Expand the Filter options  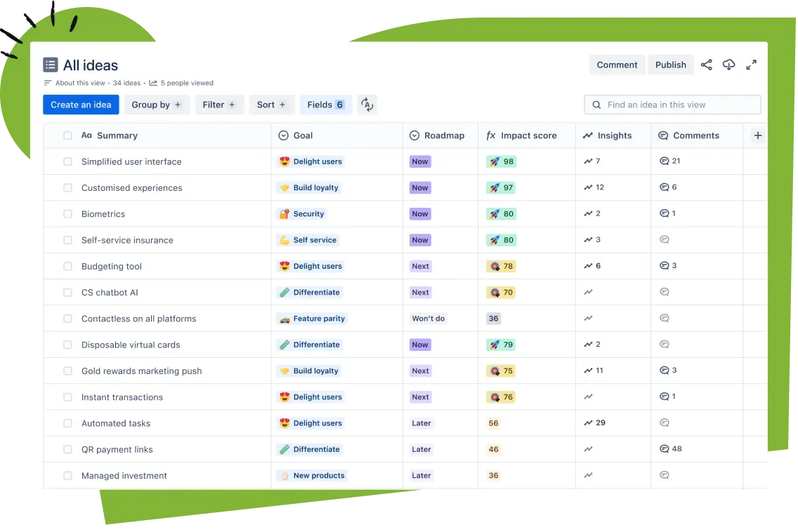point(219,105)
